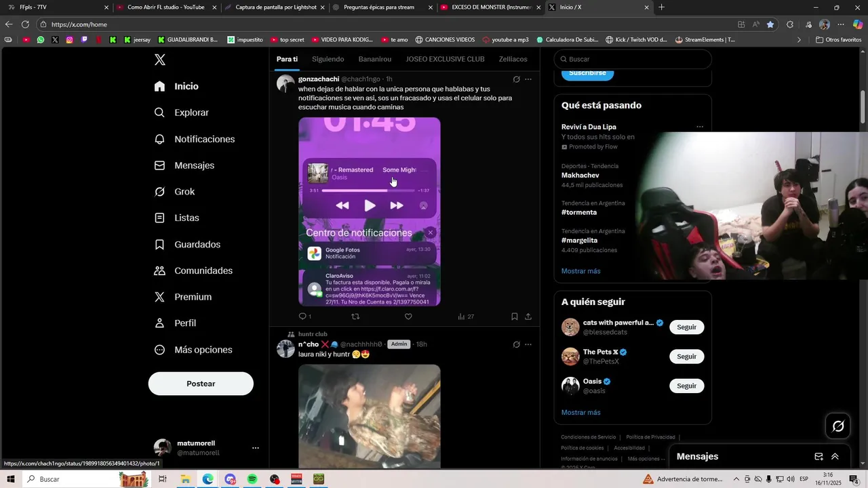This screenshot has height=488, width=868.
Task: Share gonzachachi's post
Action: point(528,317)
